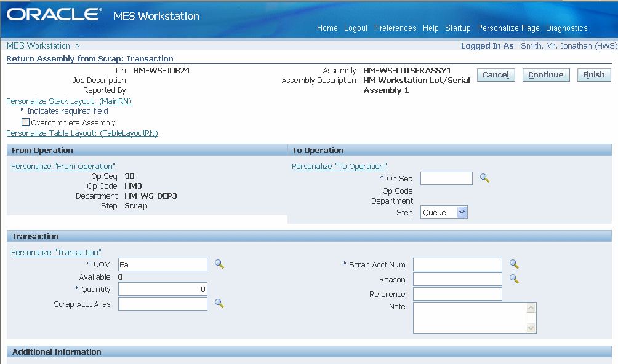Open the Scrap Acct Num search icon
Screen dimensions: 618x364
(514, 264)
